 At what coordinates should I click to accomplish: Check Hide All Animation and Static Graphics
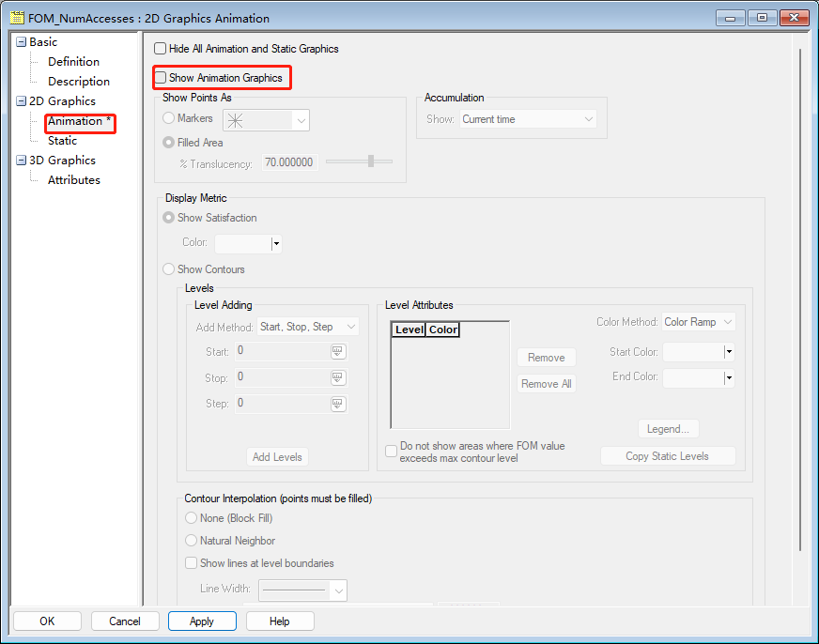click(161, 49)
